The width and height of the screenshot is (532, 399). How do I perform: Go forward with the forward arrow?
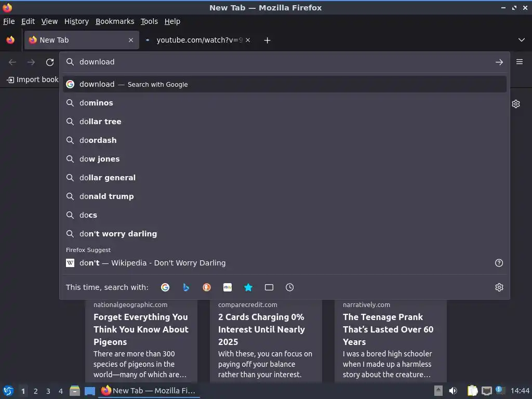pyautogui.click(x=31, y=62)
